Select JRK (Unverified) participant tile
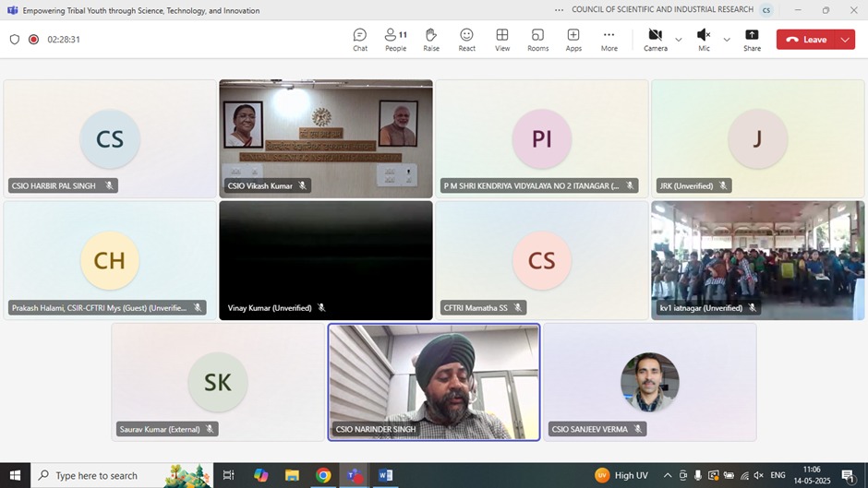 758,139
